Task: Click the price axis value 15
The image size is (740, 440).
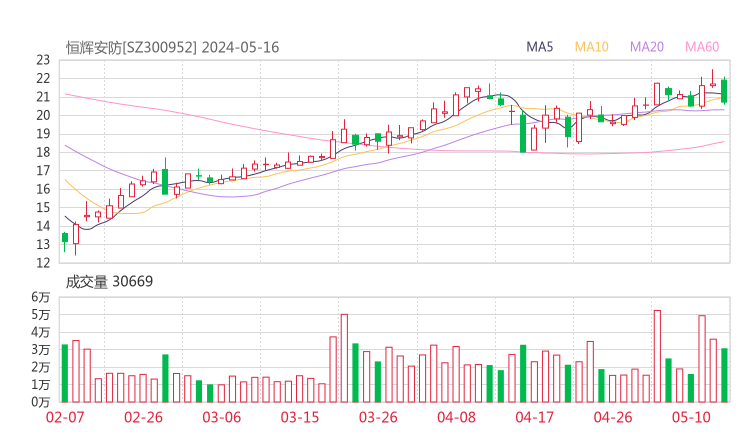Action: (43, 207)
